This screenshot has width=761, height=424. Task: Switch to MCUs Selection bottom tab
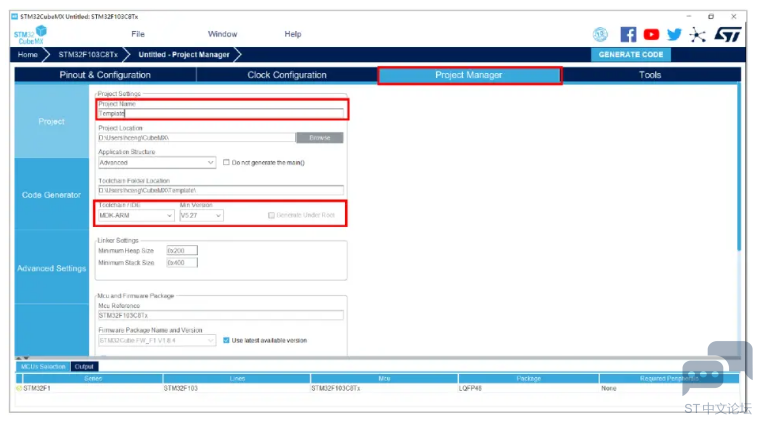click(43, 367)
